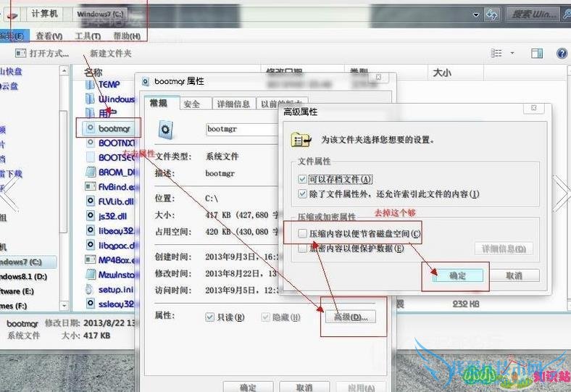Open the 查看(V) menu
The height and width of the screenshot is (392, 571).
point(49,36)
